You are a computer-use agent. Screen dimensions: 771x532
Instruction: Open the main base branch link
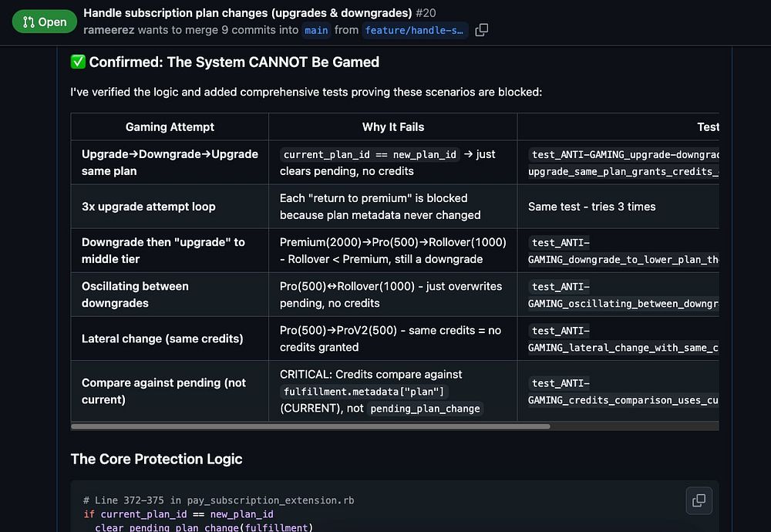pos(316,30)
